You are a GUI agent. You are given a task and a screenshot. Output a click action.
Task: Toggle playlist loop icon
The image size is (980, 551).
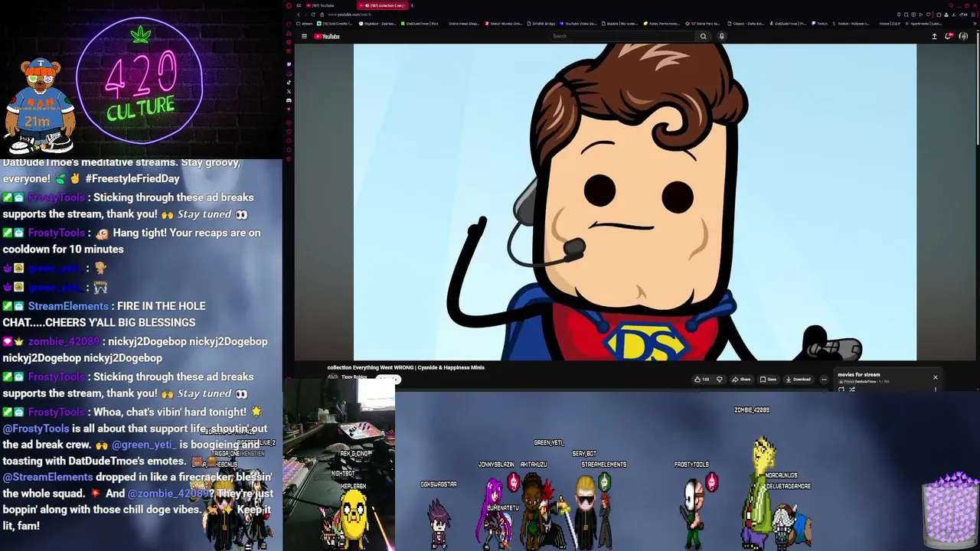[841, 390]
